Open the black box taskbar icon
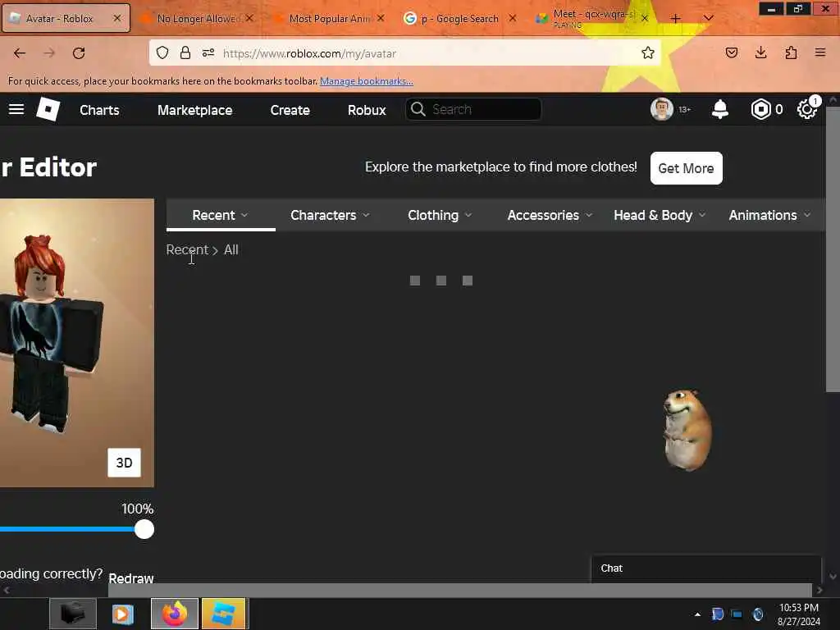The height and width of the screenshot is (630, 840). (73, 614)
